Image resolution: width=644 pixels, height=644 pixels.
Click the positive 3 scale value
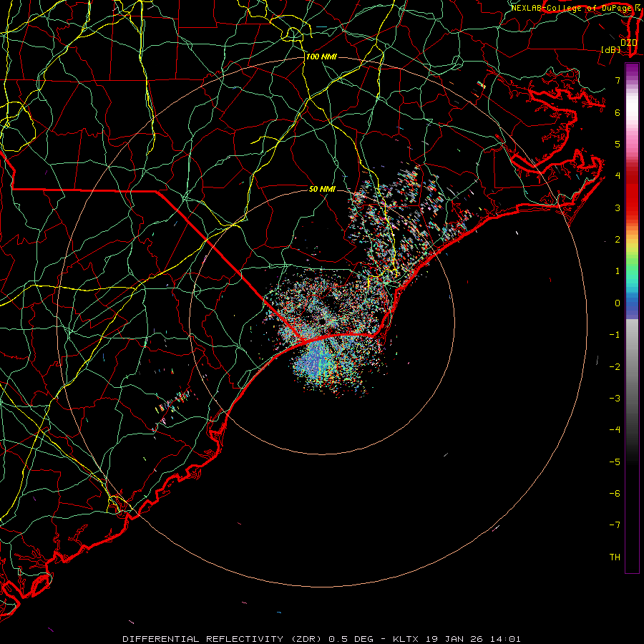pyautogui.click(x=618, y=208)
